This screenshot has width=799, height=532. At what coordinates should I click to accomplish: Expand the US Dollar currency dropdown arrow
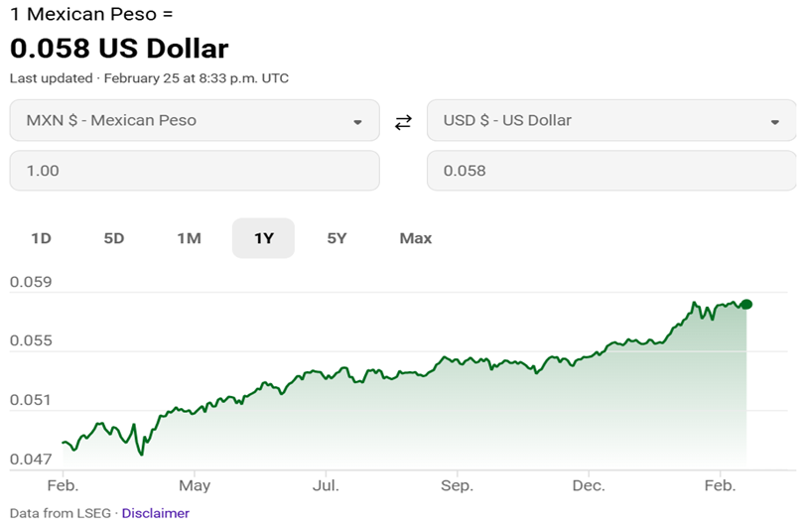pos(774,122)
